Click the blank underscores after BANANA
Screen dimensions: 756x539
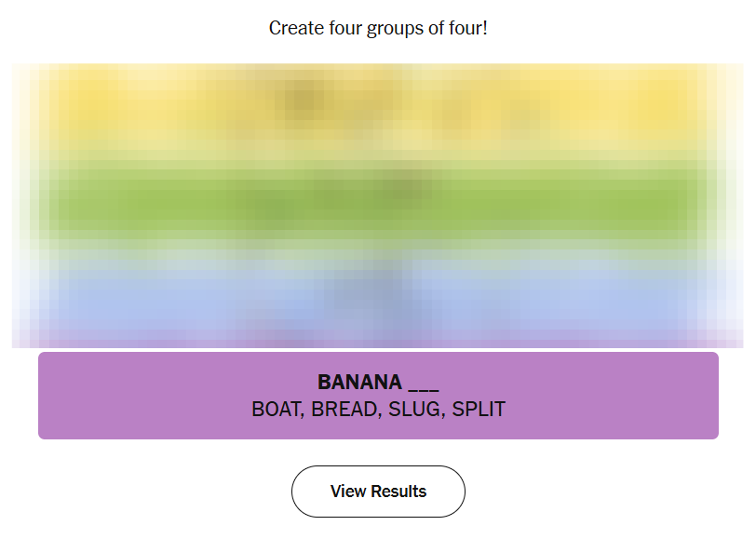point(423,384)
